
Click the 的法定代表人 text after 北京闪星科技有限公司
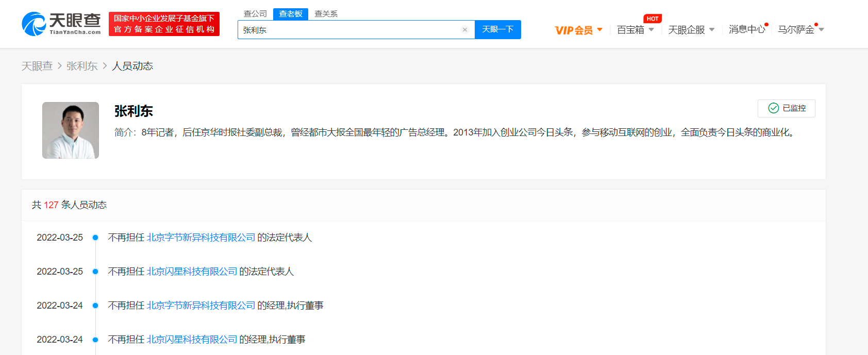[x=266, y=272]
